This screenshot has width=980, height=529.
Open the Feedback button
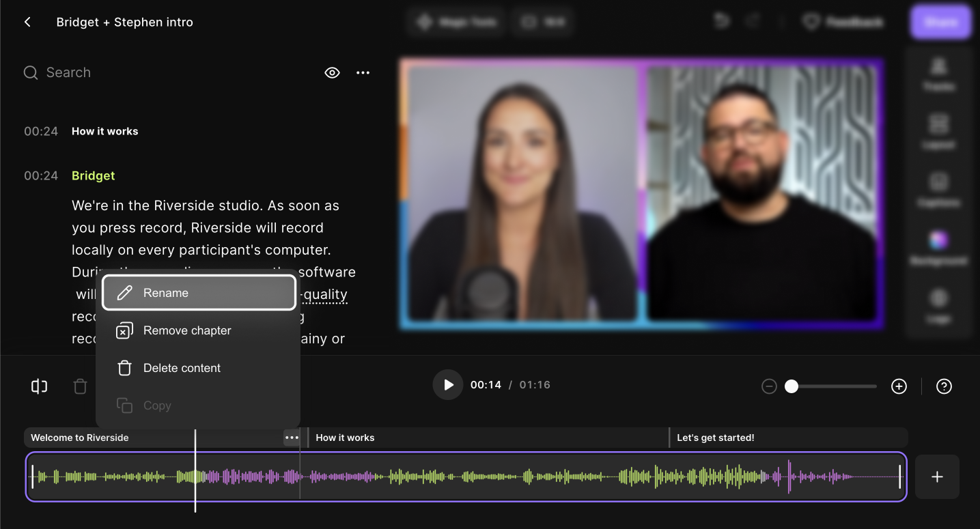[843, 22]
